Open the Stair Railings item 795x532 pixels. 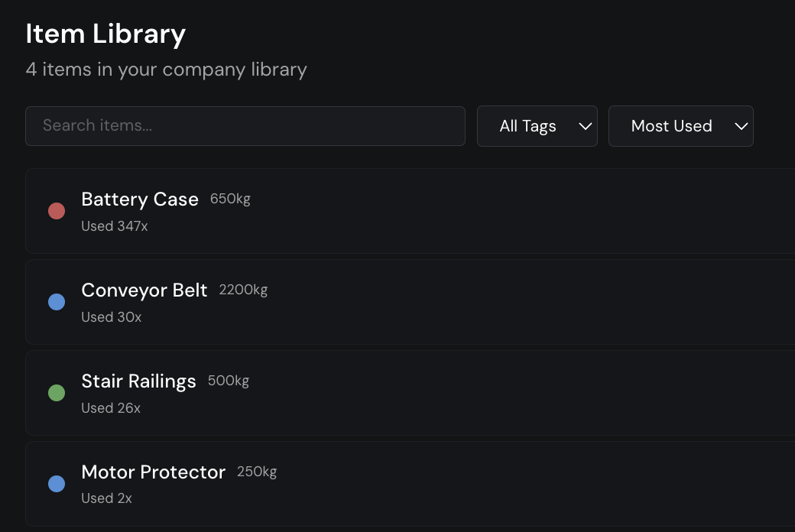[x=410, y=393]
